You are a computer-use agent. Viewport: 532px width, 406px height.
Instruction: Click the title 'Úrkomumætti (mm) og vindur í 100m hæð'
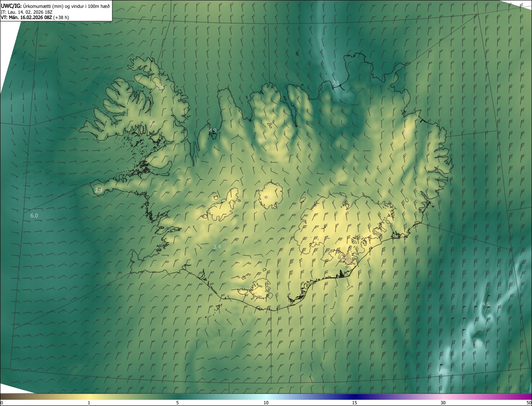66,6
